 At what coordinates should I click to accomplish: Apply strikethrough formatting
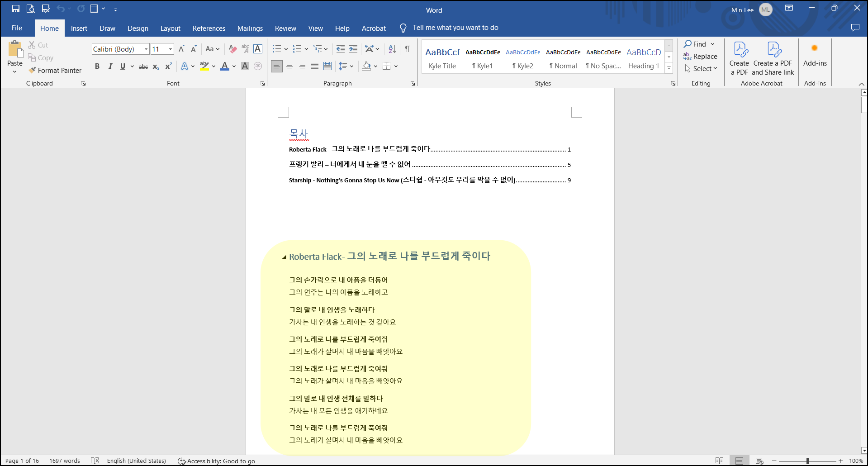143,66
